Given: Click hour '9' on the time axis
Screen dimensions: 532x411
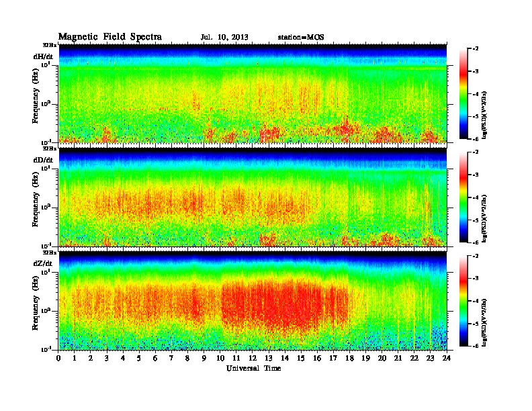Looking at the screenshot, I should click(204, 359).
